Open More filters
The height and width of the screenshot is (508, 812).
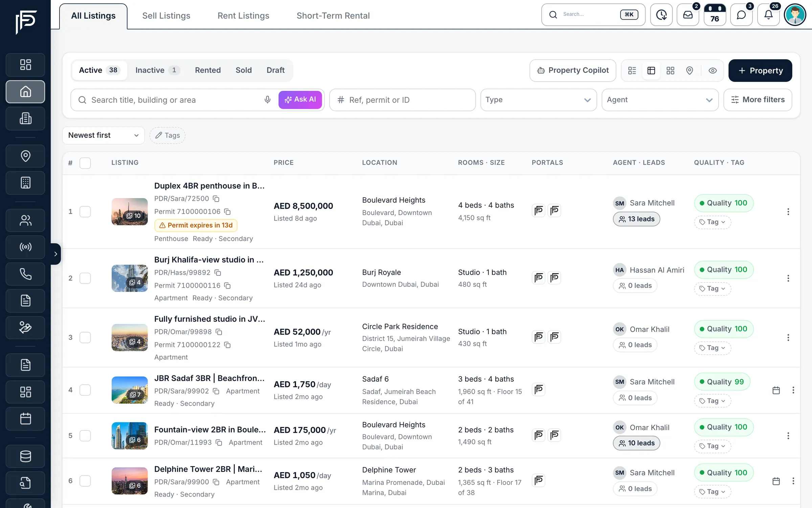click(x=758, y=100)
